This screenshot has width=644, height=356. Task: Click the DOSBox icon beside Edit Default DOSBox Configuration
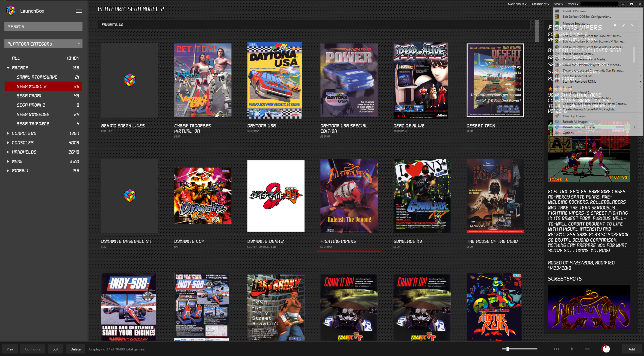(x=557, y=16)
